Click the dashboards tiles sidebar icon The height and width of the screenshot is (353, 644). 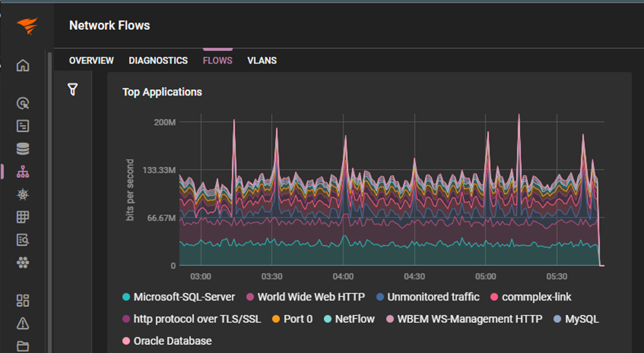click(x=23, y=300)
